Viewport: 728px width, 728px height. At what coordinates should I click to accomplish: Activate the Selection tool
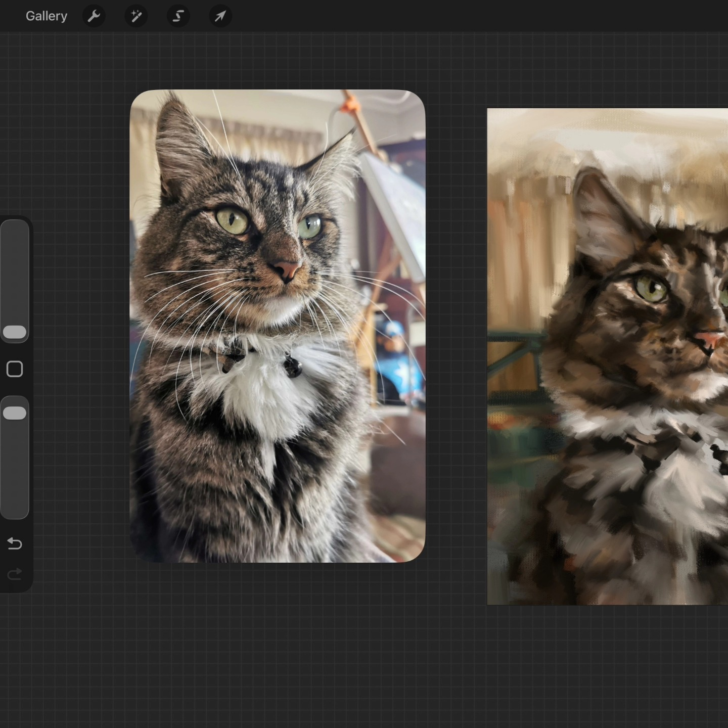coord(178,16)
